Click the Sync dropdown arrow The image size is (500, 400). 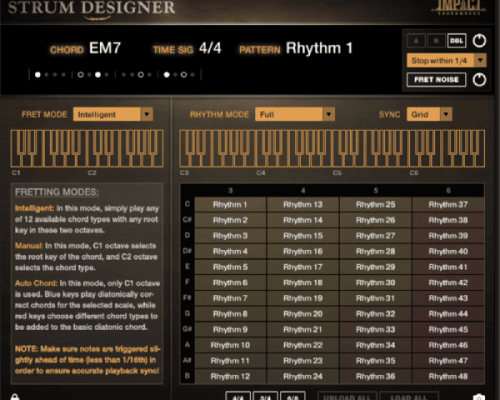(x=446, y=114)
